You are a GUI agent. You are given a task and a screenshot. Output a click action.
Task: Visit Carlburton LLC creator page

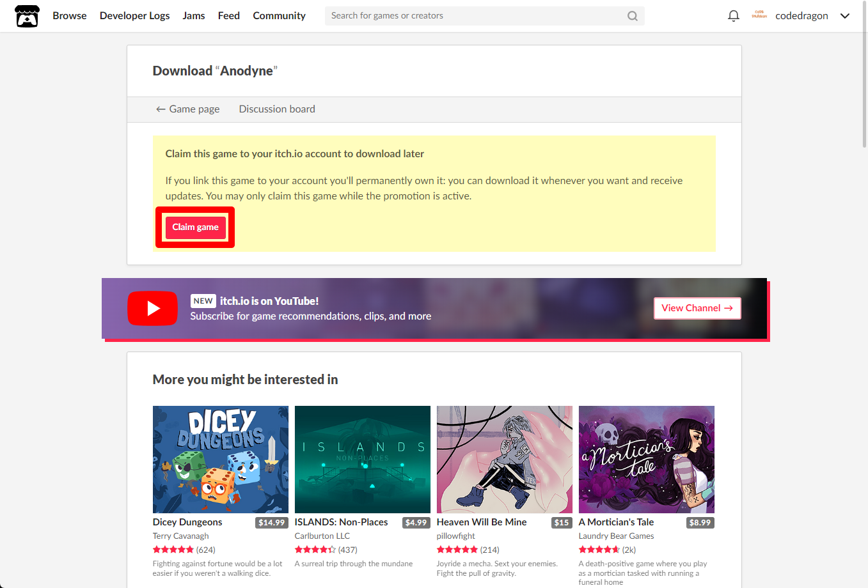click(322, 536)
